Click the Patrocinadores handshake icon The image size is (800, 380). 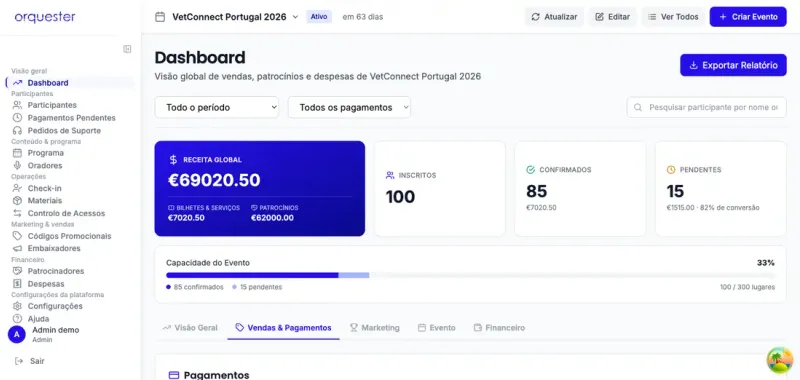click(x=17, y=271)
